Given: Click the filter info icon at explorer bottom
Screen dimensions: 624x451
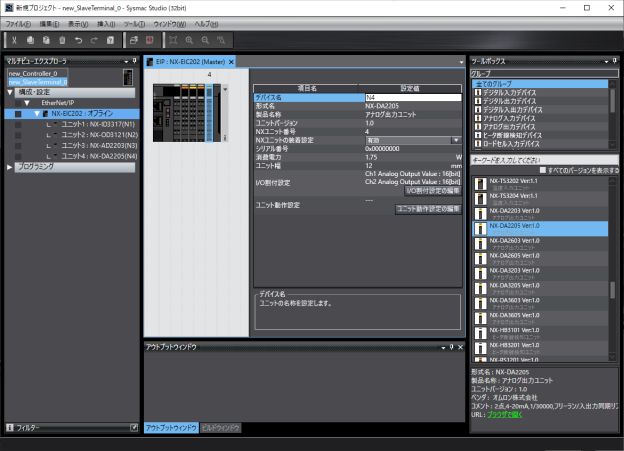Looking at the screenshot, I should tap(10, 428).
